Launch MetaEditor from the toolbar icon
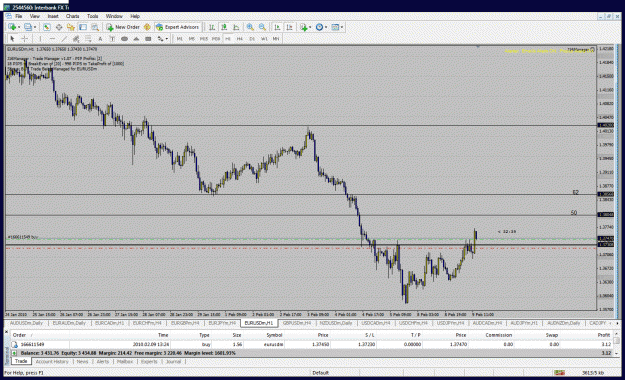625x380 pixels. 147,27
